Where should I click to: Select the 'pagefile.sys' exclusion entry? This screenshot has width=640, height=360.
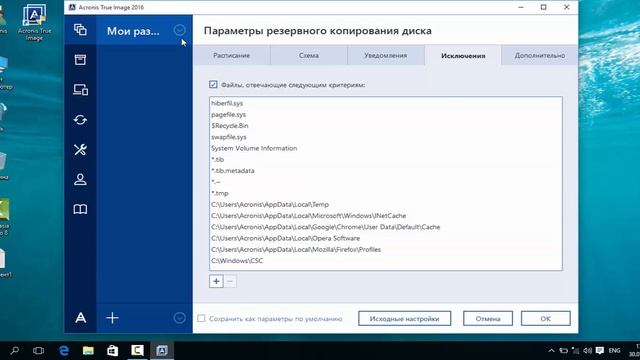[386, 115]
